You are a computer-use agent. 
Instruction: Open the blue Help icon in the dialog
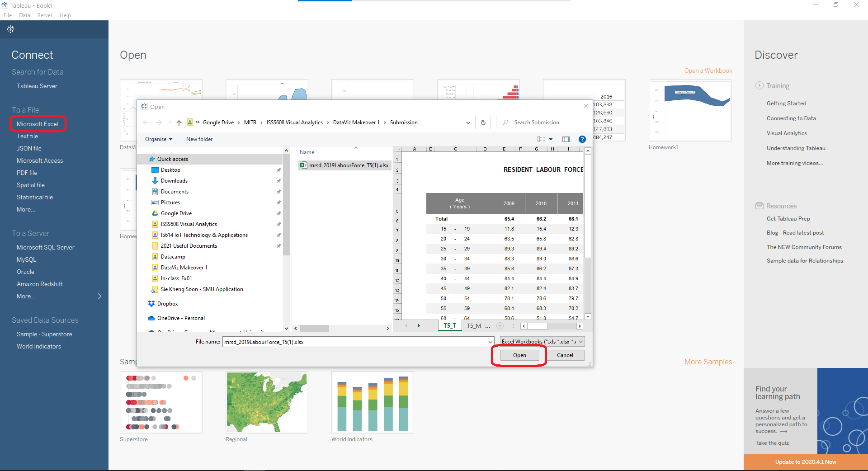coord(582,139)
